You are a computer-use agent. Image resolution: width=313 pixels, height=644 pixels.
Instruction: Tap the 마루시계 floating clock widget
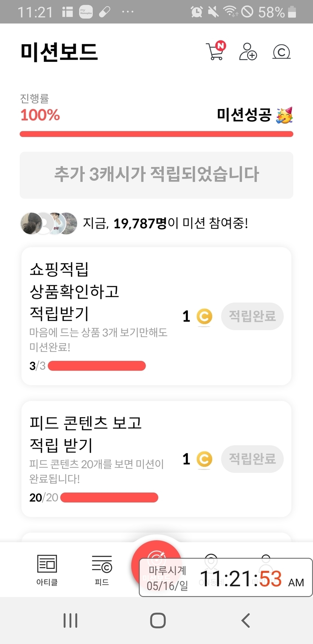(226, 578)
